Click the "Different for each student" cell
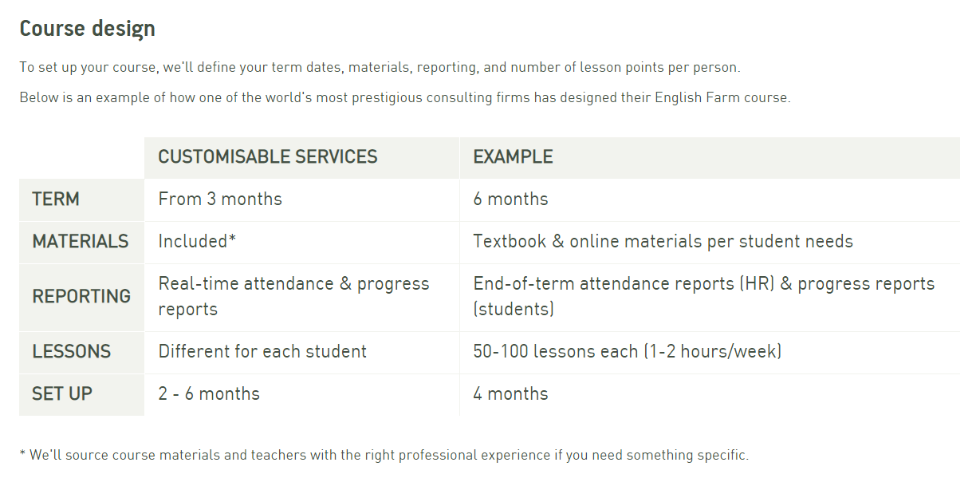The height and width of the screenshot is (482, 980). click(262, 352)
